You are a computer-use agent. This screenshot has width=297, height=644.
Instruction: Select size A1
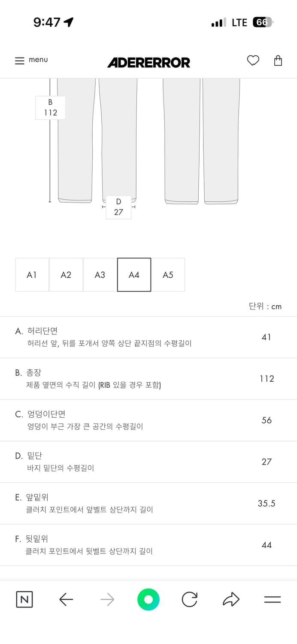32,275
